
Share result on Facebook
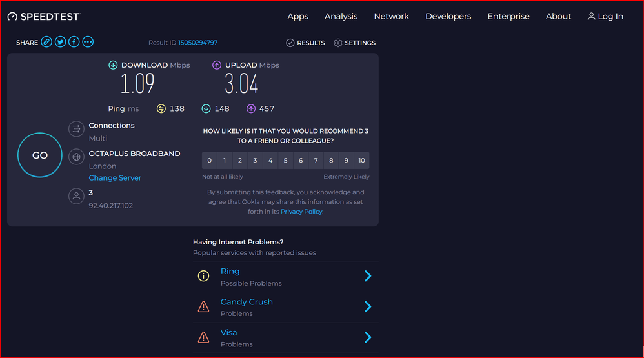tap(74, 42)
